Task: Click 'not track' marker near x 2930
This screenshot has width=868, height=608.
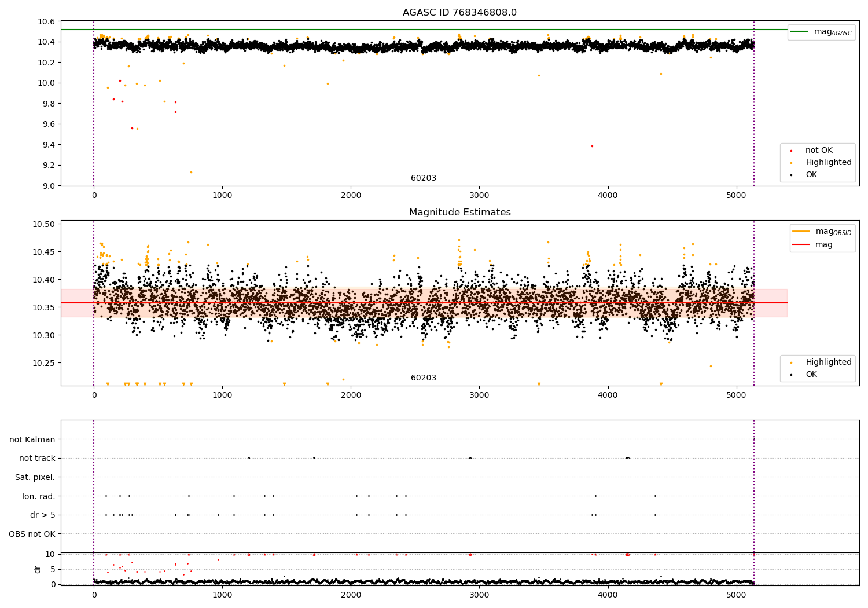Action: pos(470,458)
